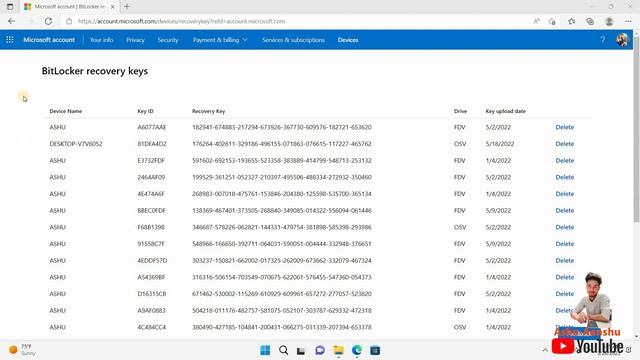This screenshot has width=640, height=360.
Task: Show hidden system tray icons
Action: (x=545, y=350)
